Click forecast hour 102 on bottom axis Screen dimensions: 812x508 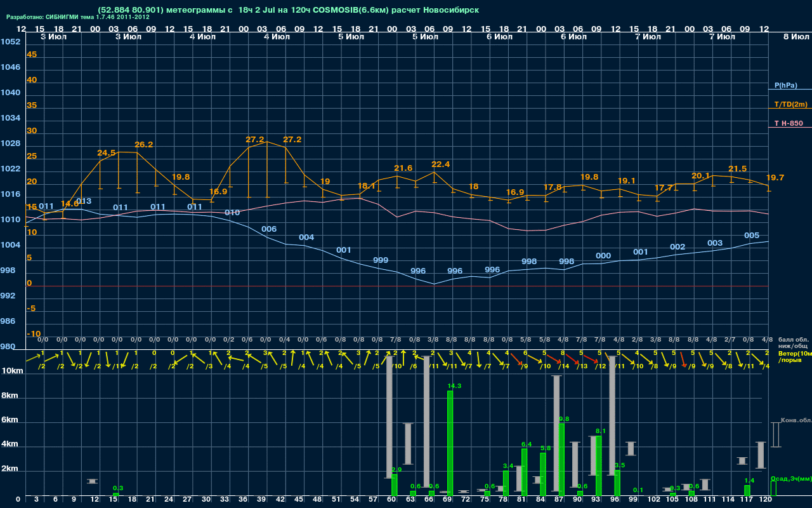(x=654, y=500)
